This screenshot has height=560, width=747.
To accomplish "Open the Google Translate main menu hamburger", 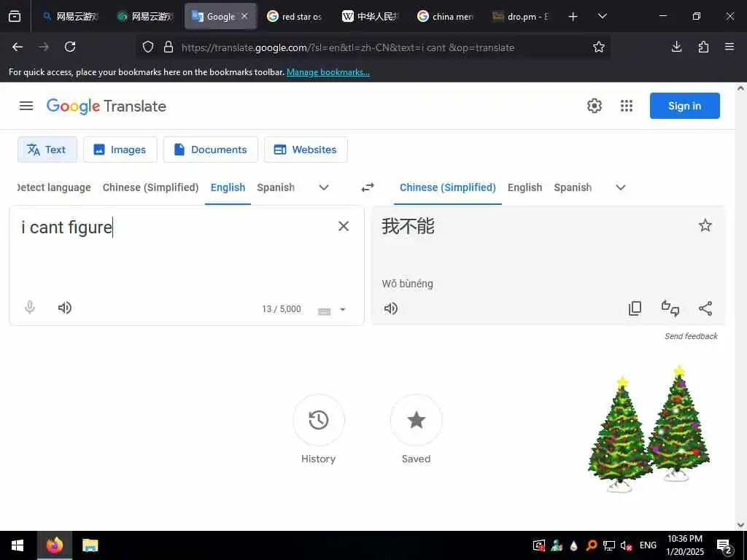I will pyautogui.click(x=26, y=106).
